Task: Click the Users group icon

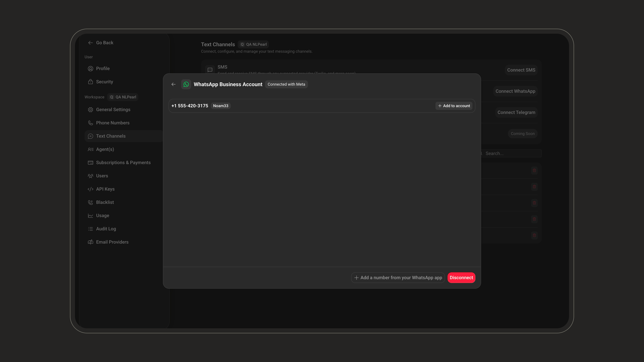Action: click(x=91, y=176)
